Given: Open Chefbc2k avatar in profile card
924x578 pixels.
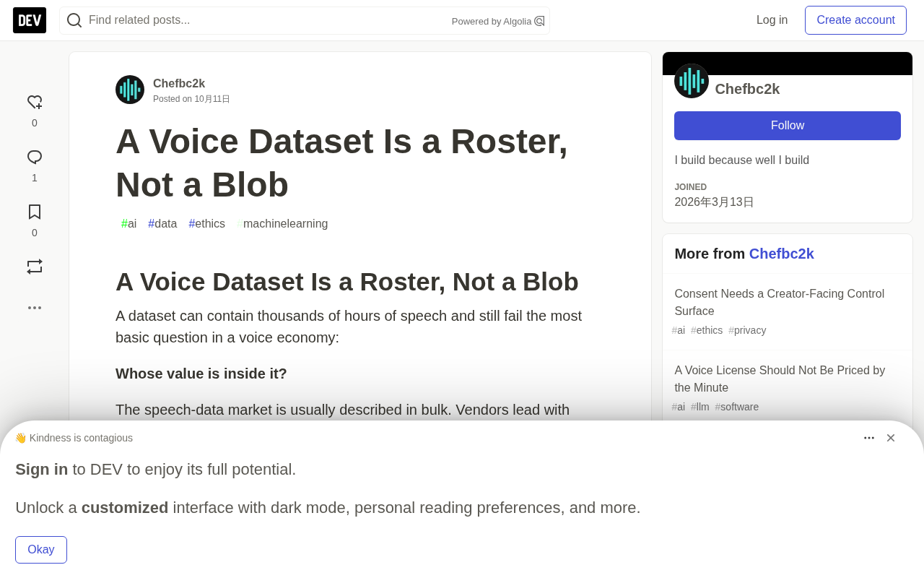Looking at the screenshot, I should pos(692,81).
